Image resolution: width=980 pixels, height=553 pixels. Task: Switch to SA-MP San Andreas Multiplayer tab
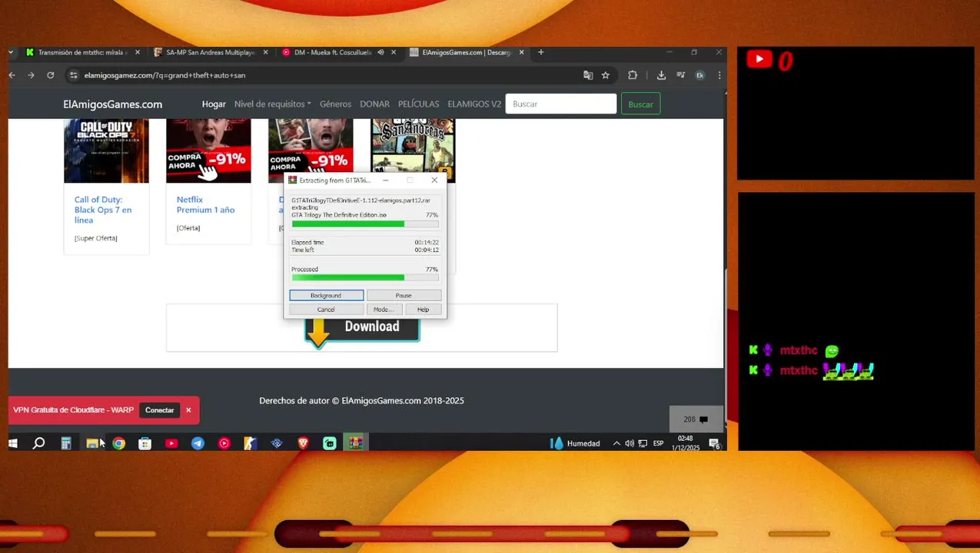coord(211,52)
